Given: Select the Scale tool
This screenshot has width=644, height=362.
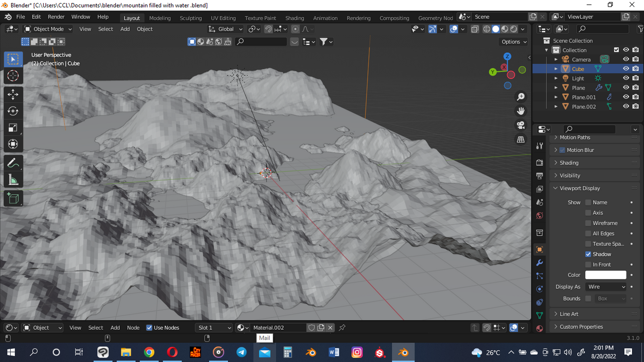Looking at the screenshot, I should (x=13, y=128).
